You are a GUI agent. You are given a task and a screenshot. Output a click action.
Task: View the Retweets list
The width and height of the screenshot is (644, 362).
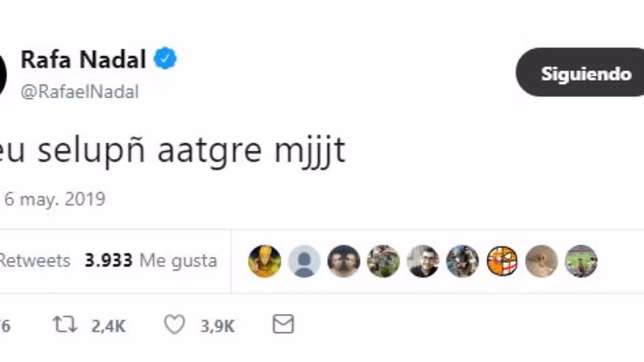tap(34, 261)
